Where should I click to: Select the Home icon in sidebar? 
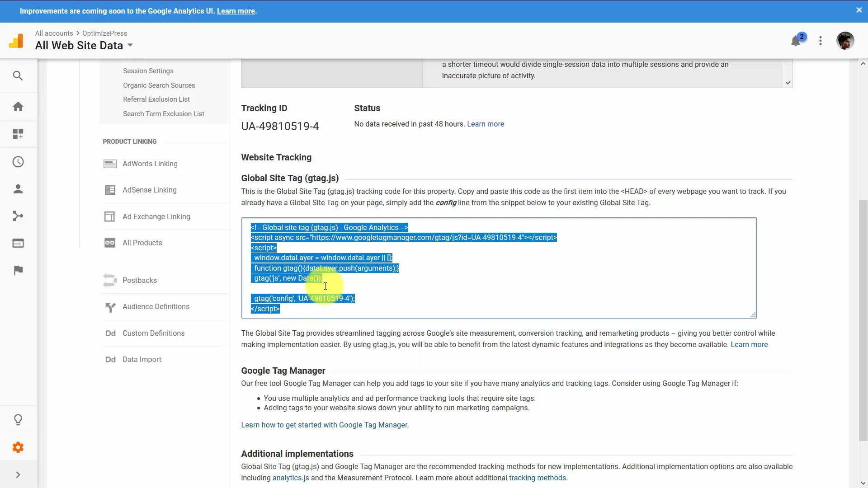pos(18,106)
